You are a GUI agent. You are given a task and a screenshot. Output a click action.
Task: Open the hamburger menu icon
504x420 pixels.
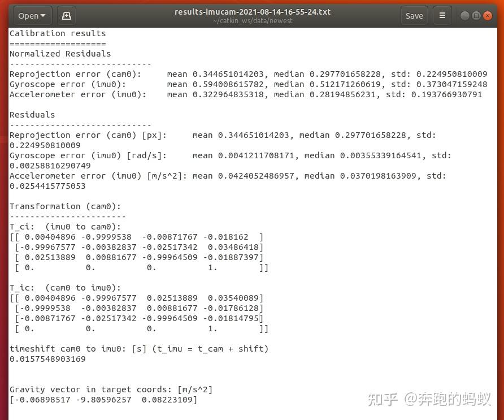point(442,15)
